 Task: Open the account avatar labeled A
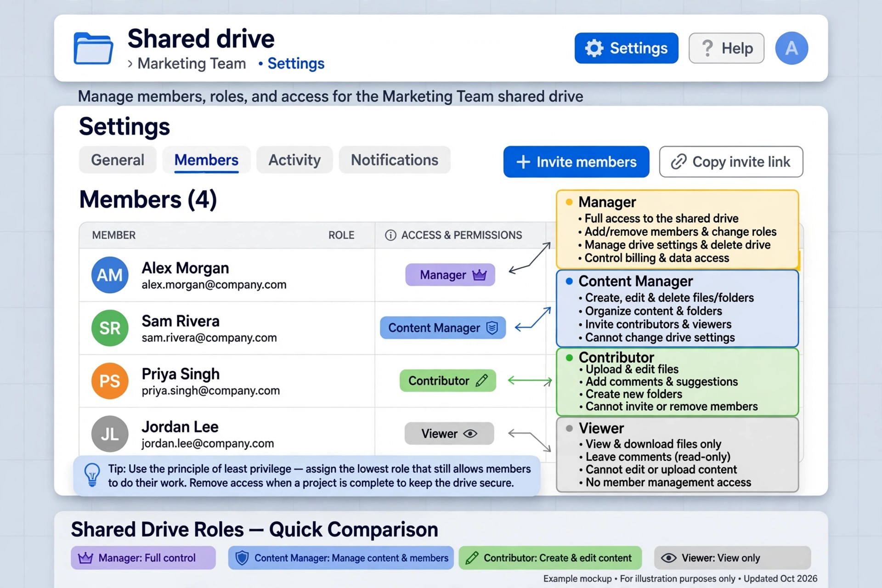792,48
